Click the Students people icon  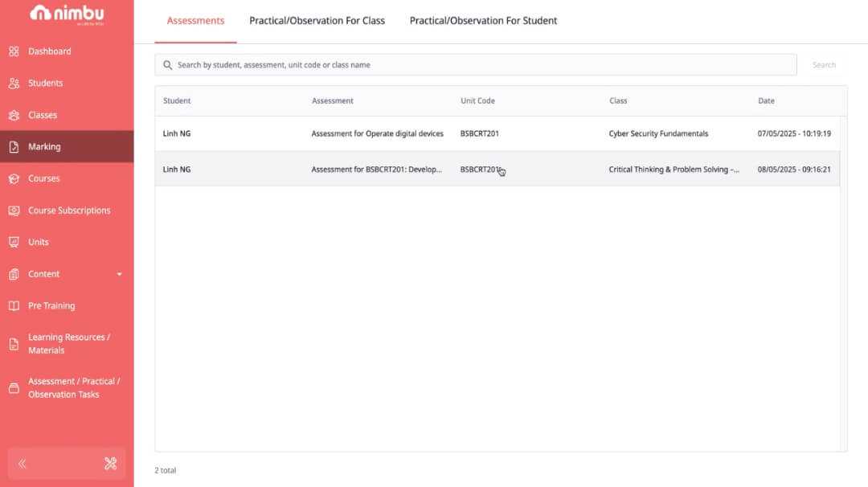14,84
